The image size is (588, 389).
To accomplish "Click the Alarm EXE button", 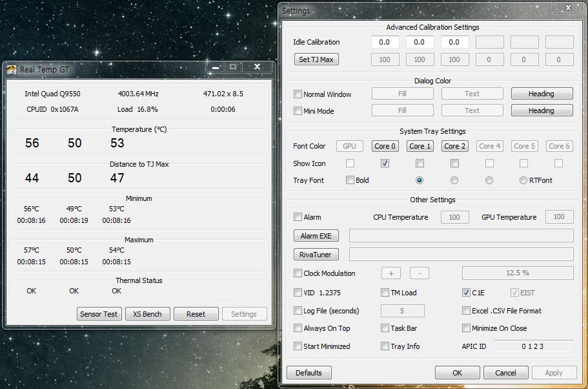I will (316, 236).
